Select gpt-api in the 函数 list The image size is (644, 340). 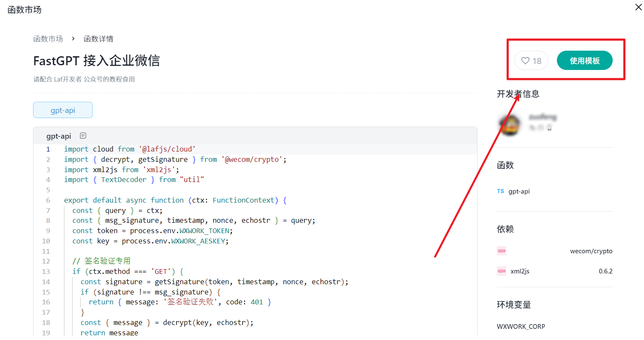tap(519, 191)
